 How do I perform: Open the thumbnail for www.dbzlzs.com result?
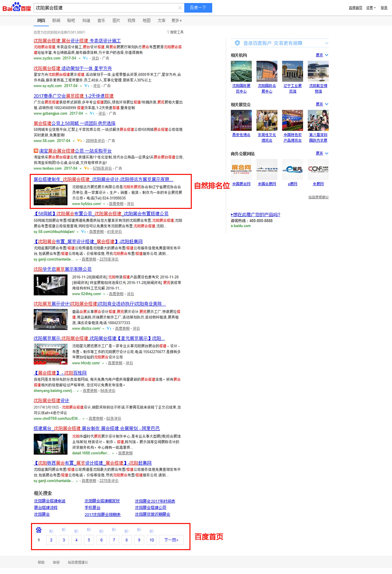click(51, 319)
